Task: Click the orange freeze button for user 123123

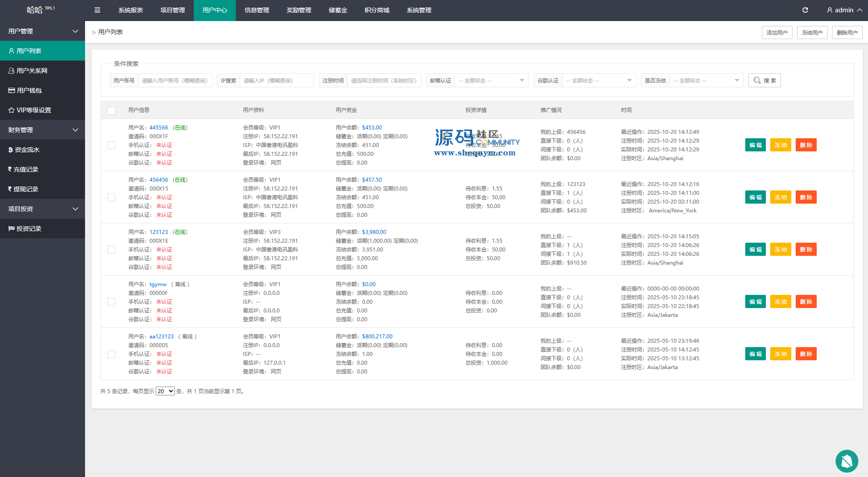Action: (780, 250)
